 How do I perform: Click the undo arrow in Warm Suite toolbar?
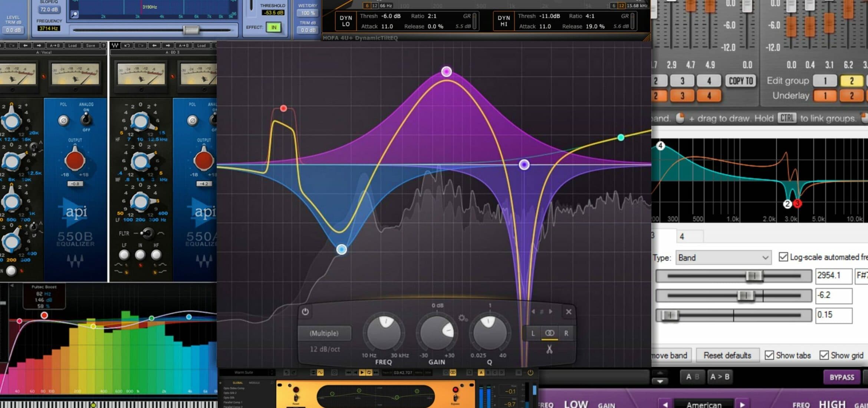click(287, 372)
